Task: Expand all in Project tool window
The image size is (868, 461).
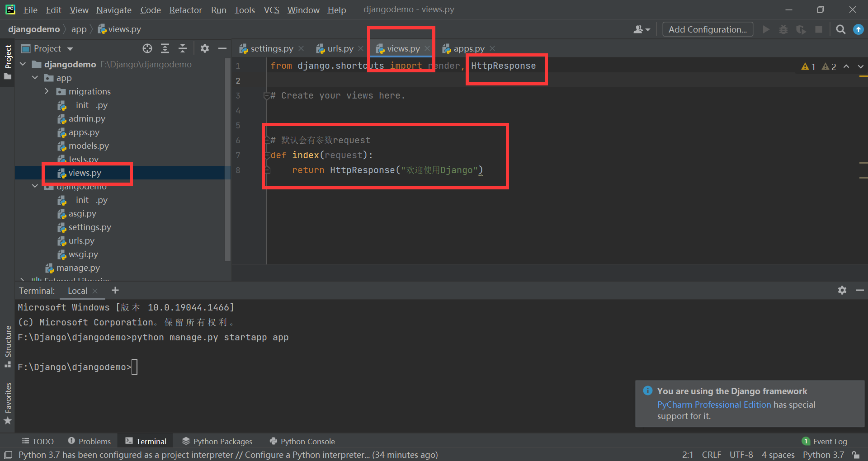Action: 165,48
